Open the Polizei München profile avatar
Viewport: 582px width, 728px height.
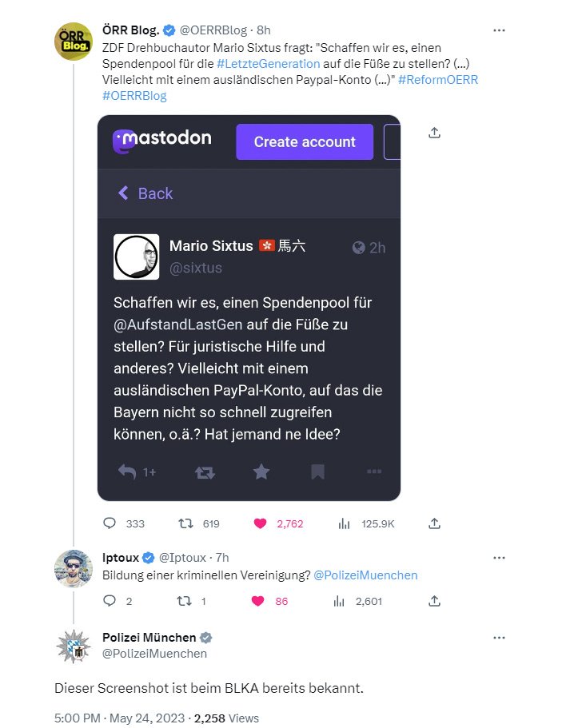click(74, 646)
